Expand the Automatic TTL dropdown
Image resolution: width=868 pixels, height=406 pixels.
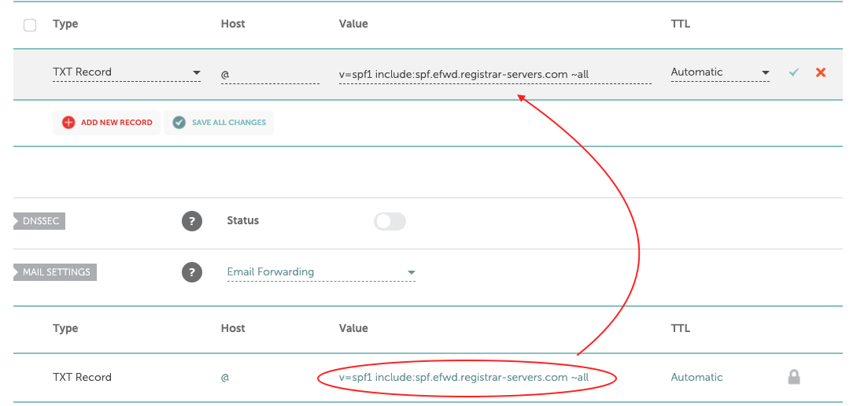pos(720,72)
